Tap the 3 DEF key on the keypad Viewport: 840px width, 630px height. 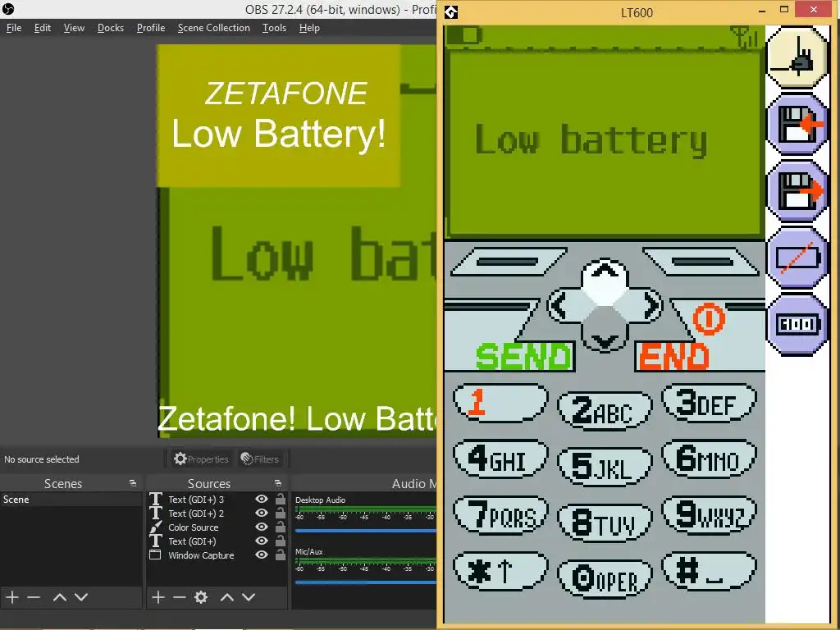710,403
